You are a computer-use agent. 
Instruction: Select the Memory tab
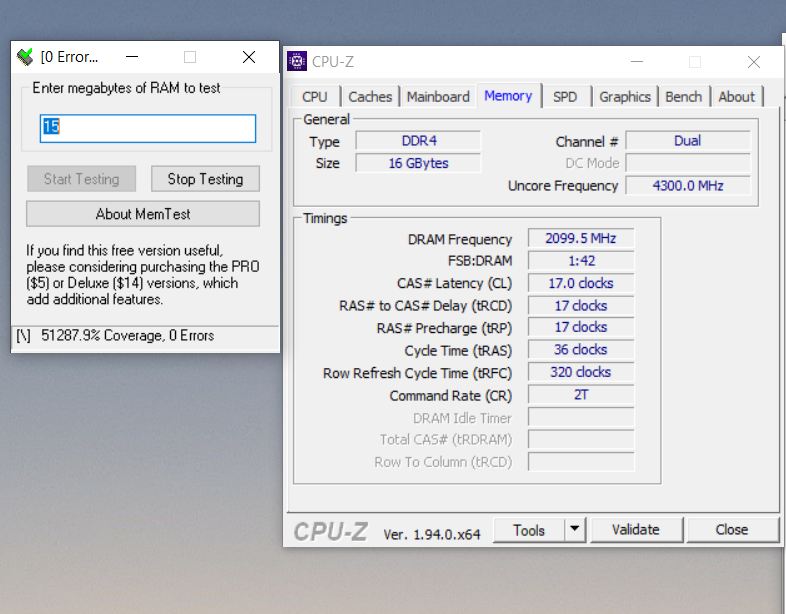[508, 96]
